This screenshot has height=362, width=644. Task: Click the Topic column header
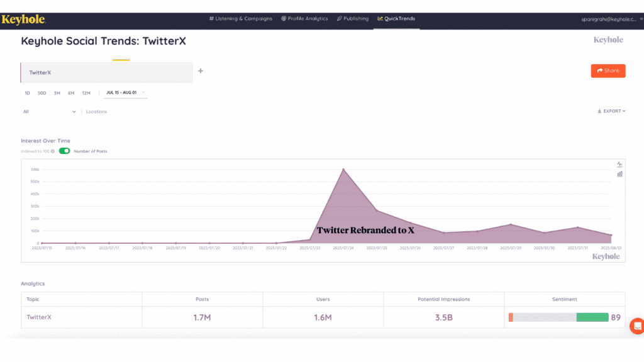click(x=33, y=299)
